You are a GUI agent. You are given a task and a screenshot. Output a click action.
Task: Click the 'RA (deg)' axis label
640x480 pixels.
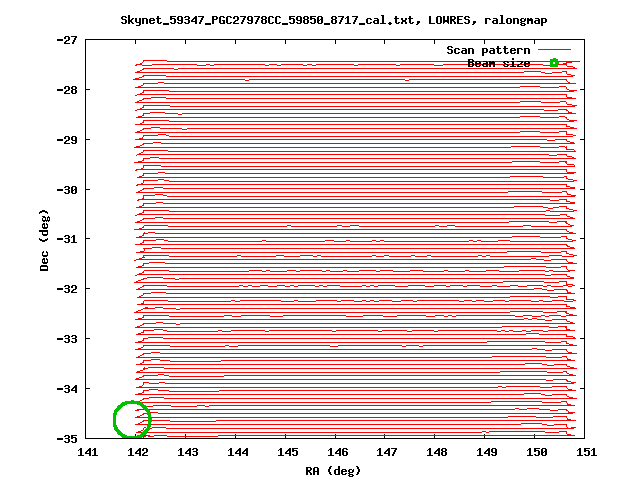[x=333, y=471]
